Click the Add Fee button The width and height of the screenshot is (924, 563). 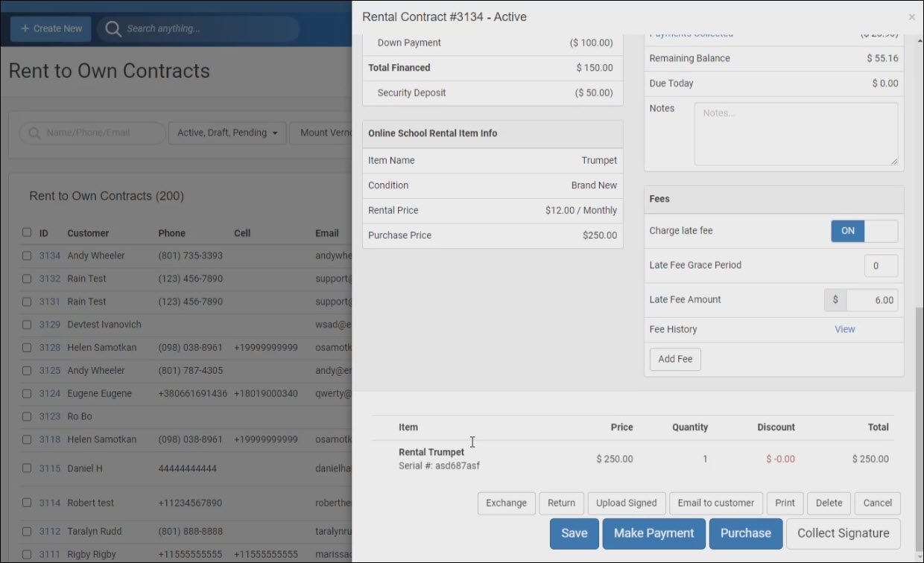point(675,359)
